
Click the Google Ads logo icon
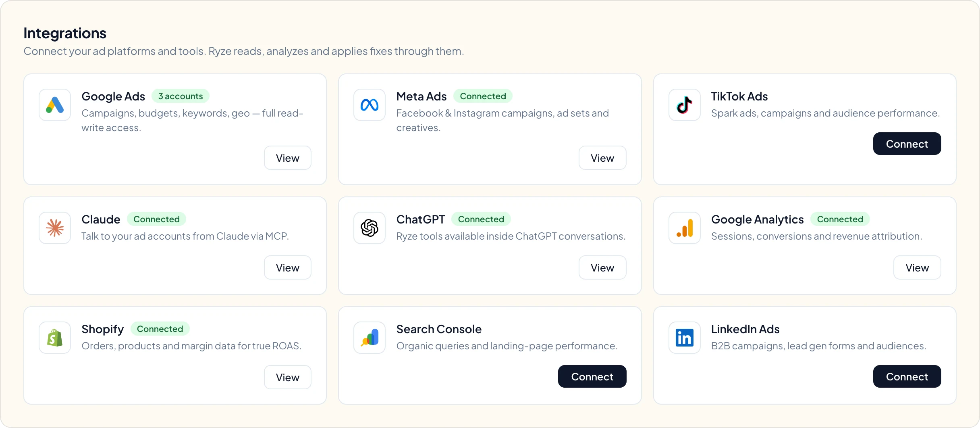(55, 105)
